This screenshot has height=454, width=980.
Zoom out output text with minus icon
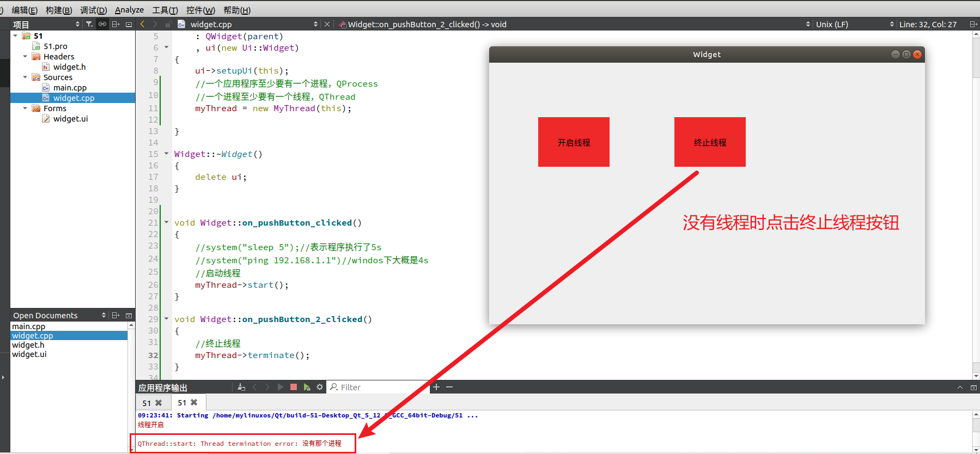449,387
